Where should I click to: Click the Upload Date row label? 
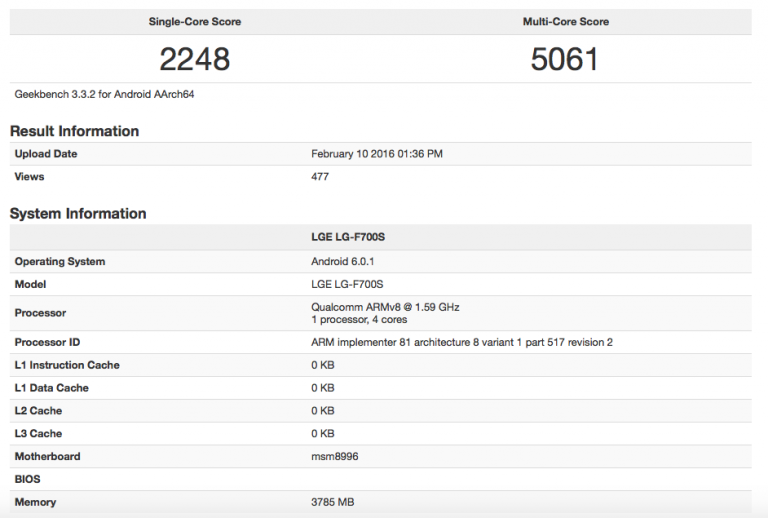(x=46, y=154)
